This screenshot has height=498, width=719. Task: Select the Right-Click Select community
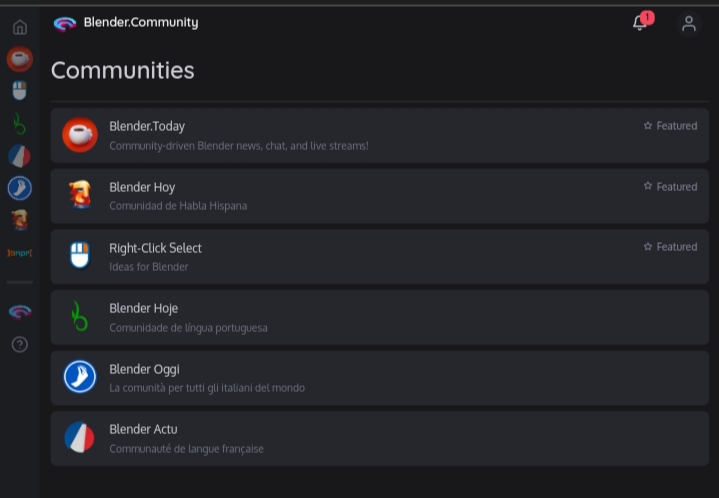[380, 257]
